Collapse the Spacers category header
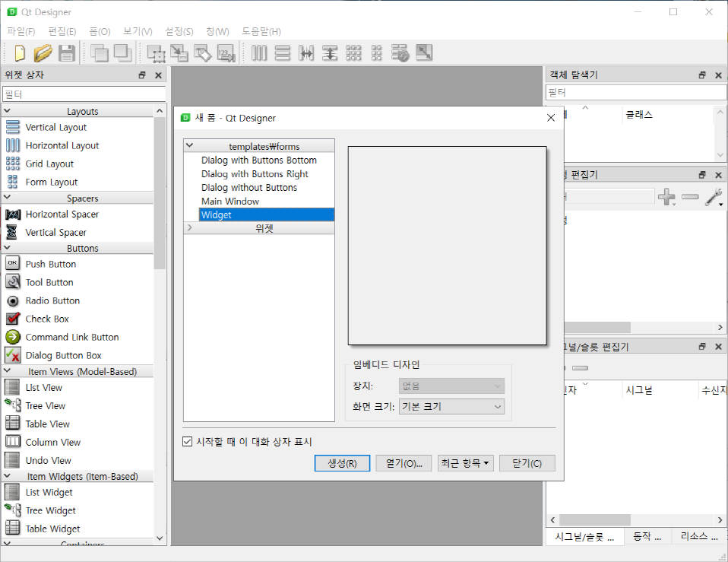 [8, 198]
